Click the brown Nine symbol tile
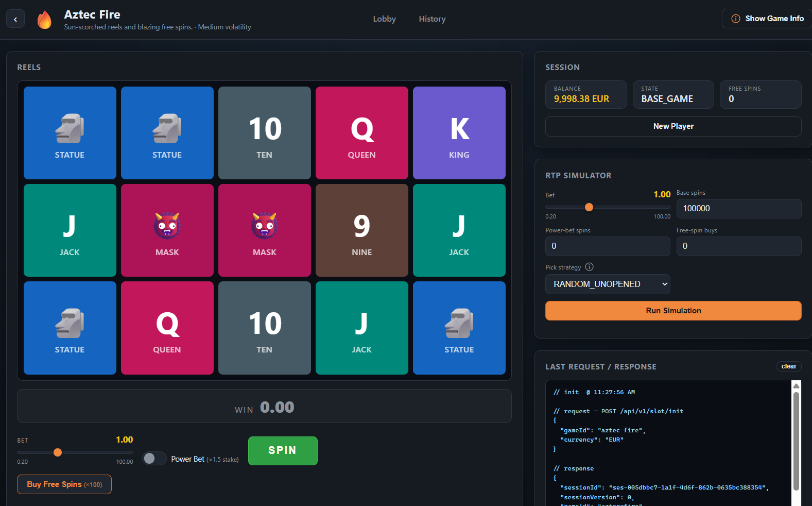Screen dimensions: 812x506 coord(362,230)
